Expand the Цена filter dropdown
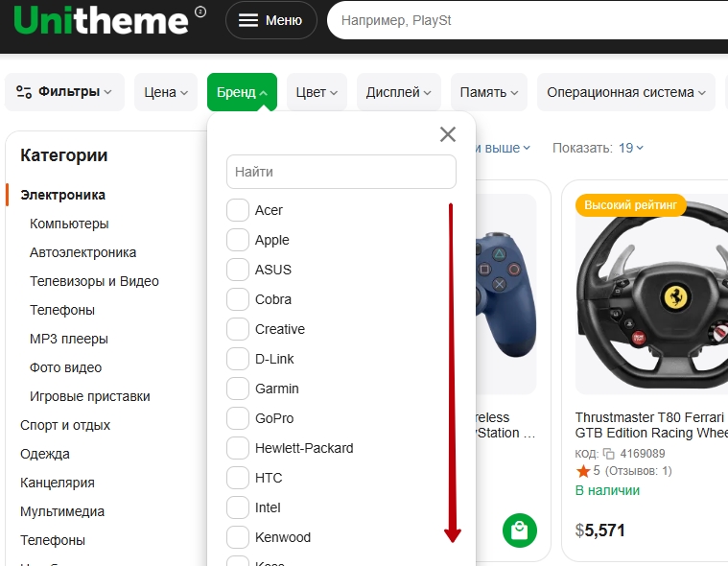Viewport: 728px width, 566px height. tap(166, 92)
